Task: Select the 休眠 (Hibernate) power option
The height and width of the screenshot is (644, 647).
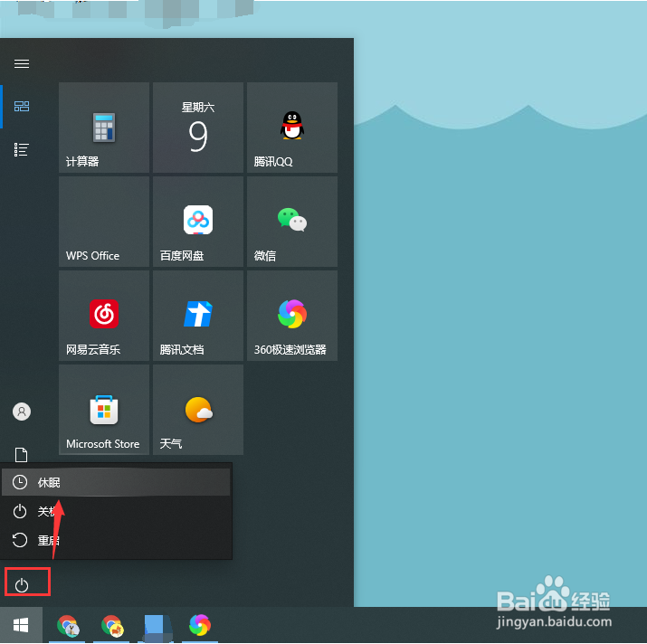Action: [116, 482]
